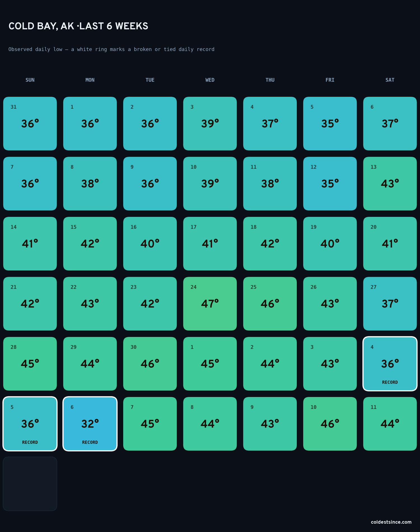Click the Cold Bay, AK title heading
This screenshot has width=420, height=532.
click(78, 26)
